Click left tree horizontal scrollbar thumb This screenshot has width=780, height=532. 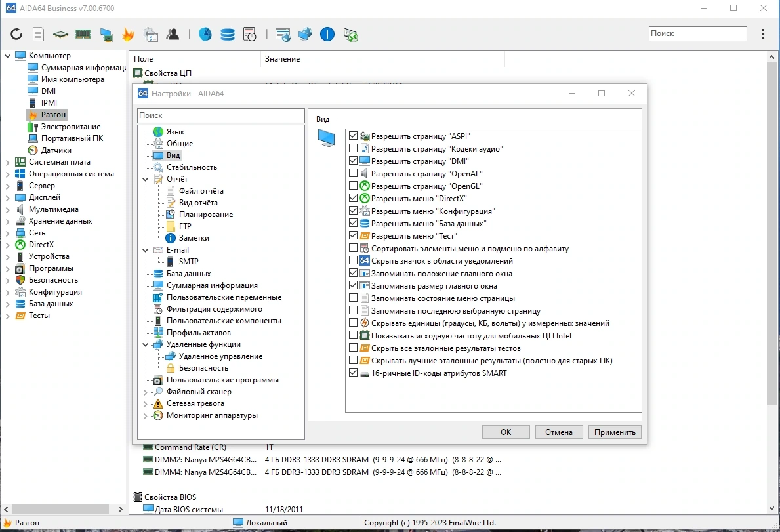(60, 509)
